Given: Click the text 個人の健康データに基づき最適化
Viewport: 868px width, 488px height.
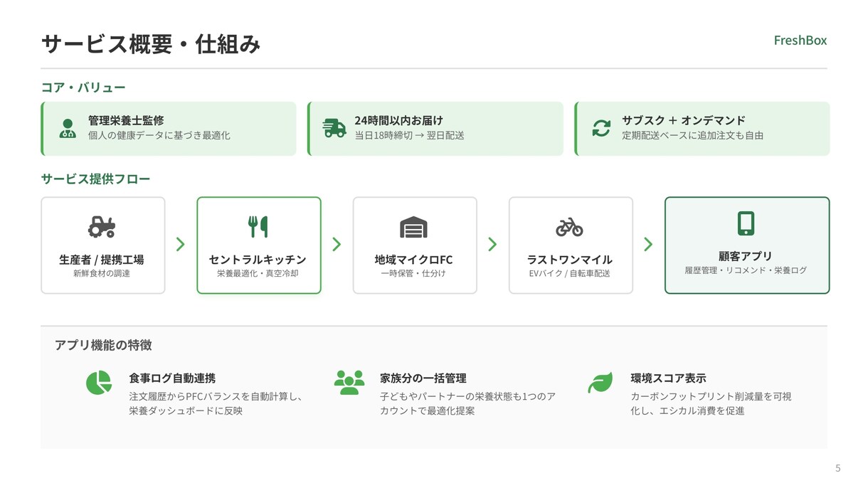Looking at the screenshot, I should pos(159,135).
